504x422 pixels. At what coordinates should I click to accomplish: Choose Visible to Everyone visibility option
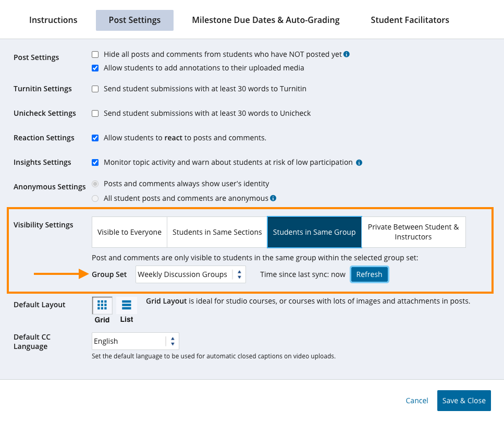pos(129,232)
